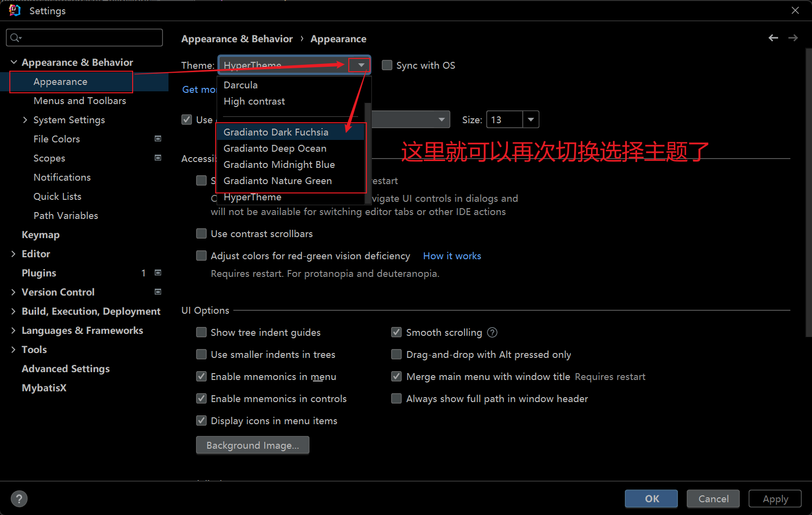Expand System Settings node
Screen dimensions: 812x515
tap(25, 120)
